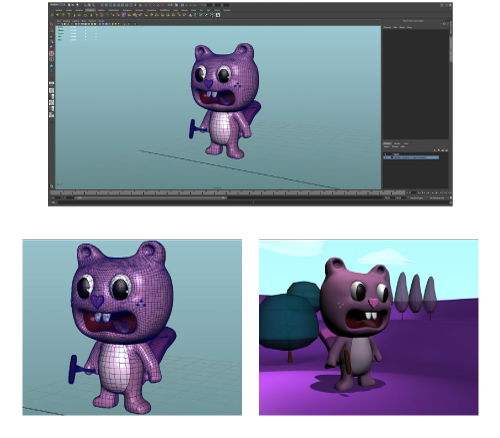Click the play forward button
Image resolution: width=500 pixels, height=438 pixels.
coord(437,193)
